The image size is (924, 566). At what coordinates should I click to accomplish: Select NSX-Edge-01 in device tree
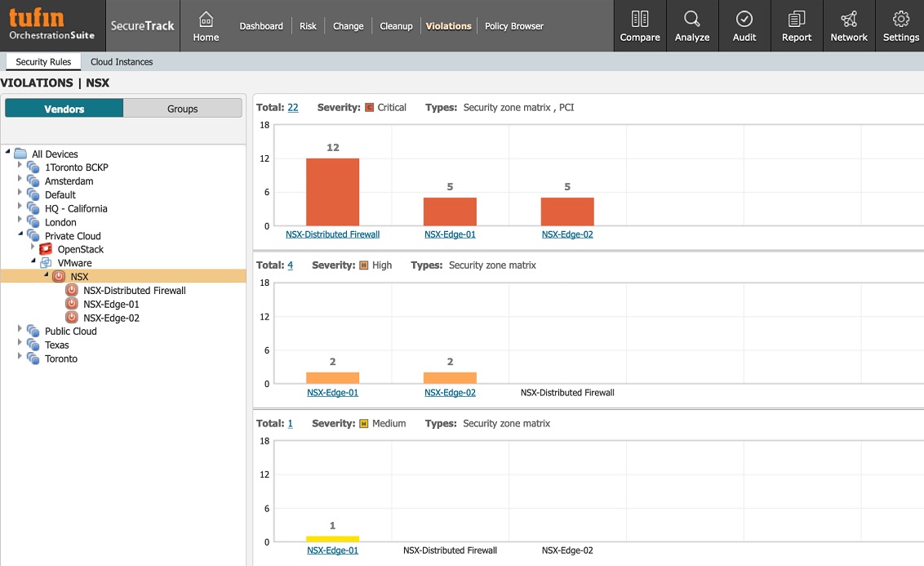click(x=111, y=304)
